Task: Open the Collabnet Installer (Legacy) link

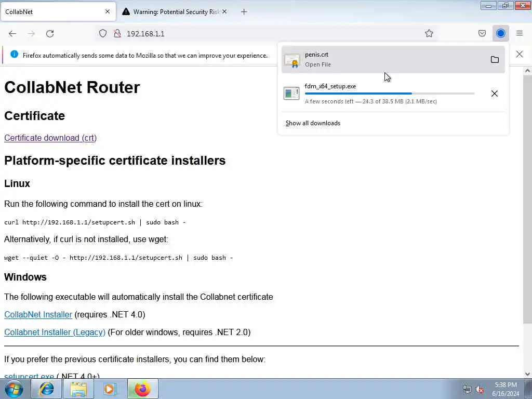Action: click(55, 332)
